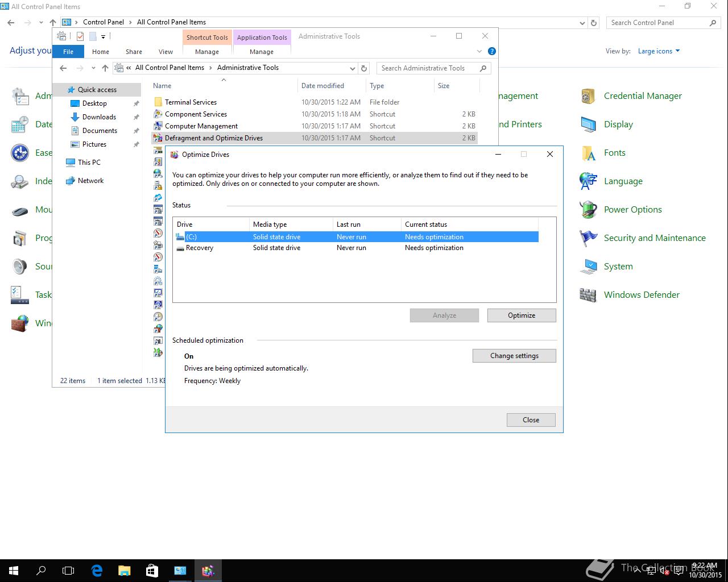Open Explorer help question mark icon

(492, 51)
